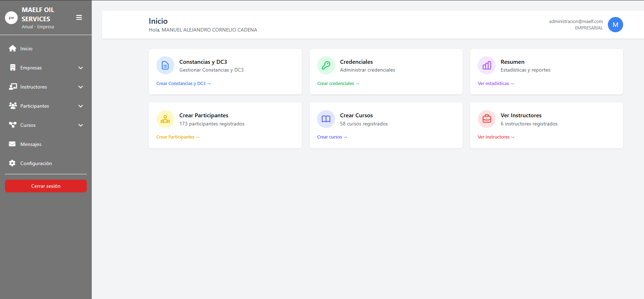Screen dimensions: 644x299
Task: Click the yellow Crear Participantes people icon
Action: tap(165, 119)
